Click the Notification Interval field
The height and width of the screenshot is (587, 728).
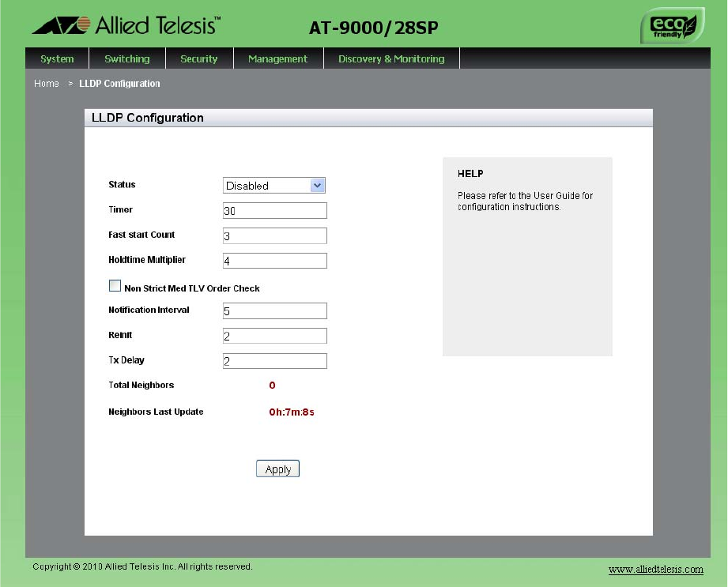pyautogui.click(x=275, y=311)
